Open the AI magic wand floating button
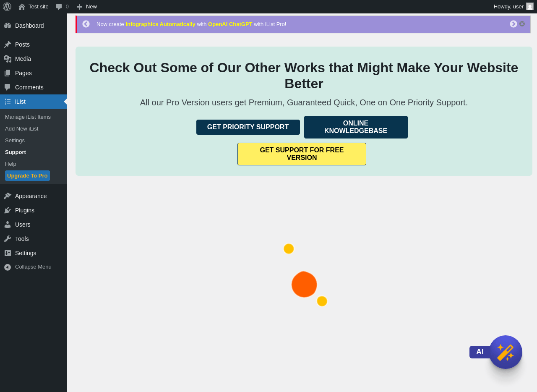The image size is (537, 392). point(506,352)
